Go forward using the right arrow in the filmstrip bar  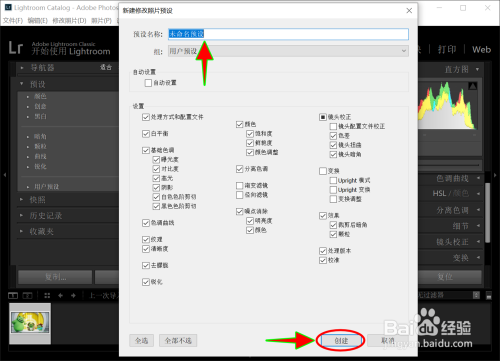click(x=73, y=295)
